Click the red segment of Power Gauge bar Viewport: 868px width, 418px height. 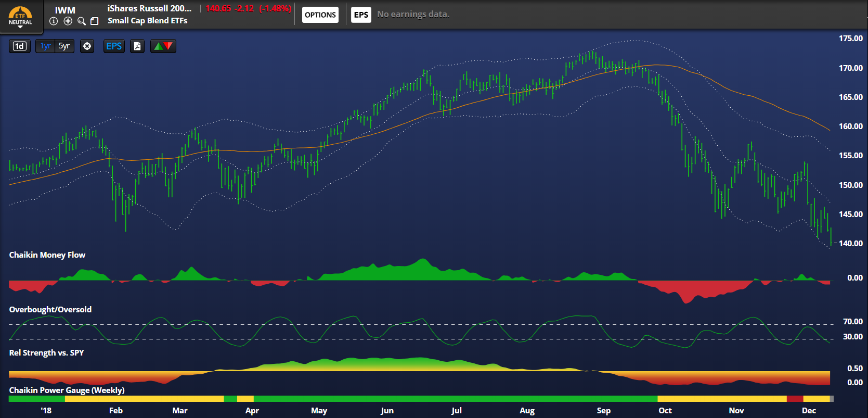point(795,399)
